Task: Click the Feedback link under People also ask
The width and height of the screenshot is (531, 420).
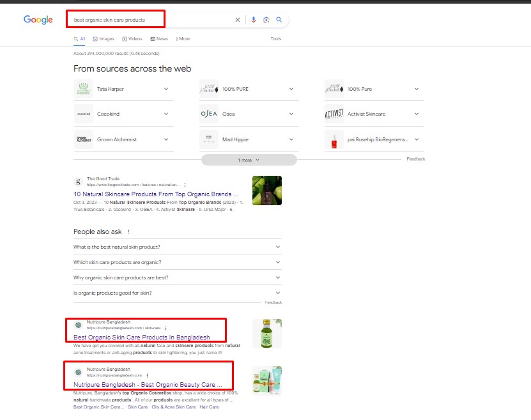Action: click(x=273, y=302)
